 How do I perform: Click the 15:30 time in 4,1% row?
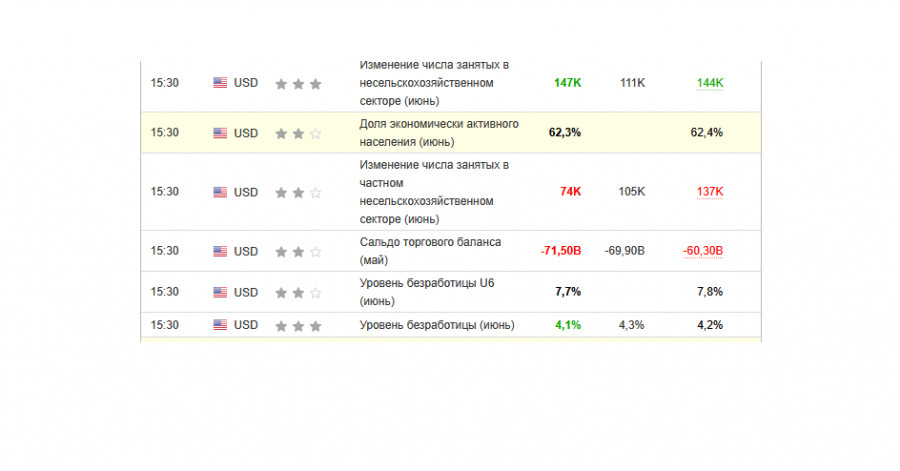click(165, 325)
